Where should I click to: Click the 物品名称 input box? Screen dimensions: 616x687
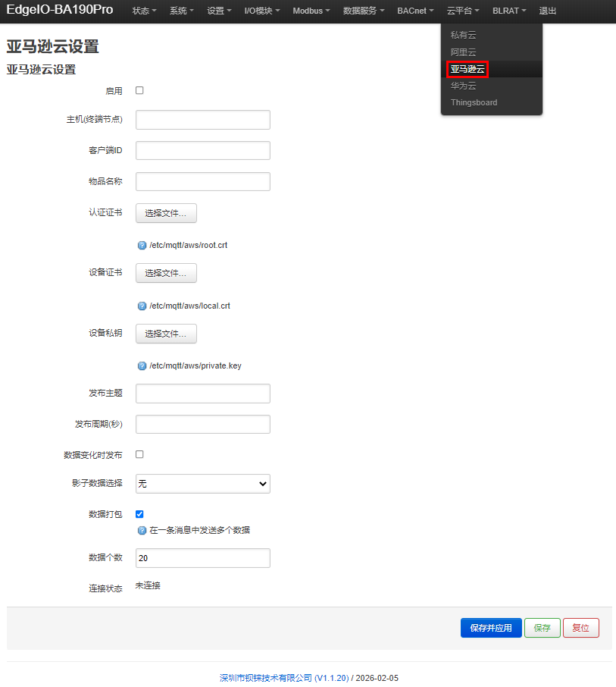[203, 181]
